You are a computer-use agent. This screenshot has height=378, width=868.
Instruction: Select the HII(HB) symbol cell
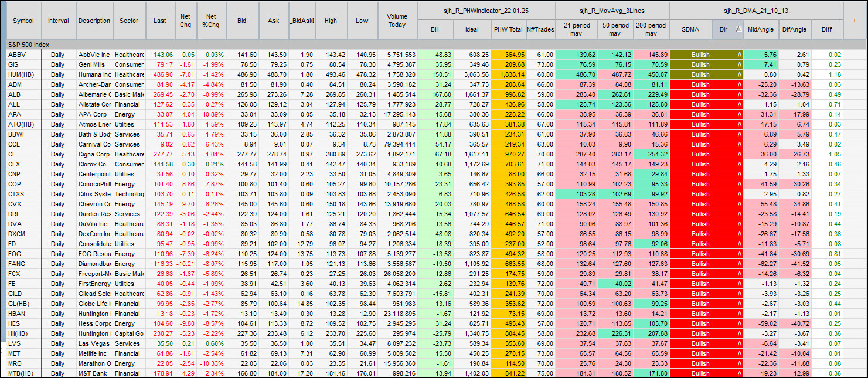[23, 333]
